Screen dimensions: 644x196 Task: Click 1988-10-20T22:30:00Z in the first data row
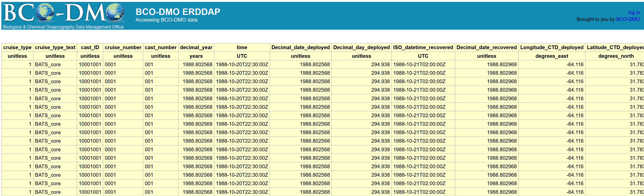242,65
